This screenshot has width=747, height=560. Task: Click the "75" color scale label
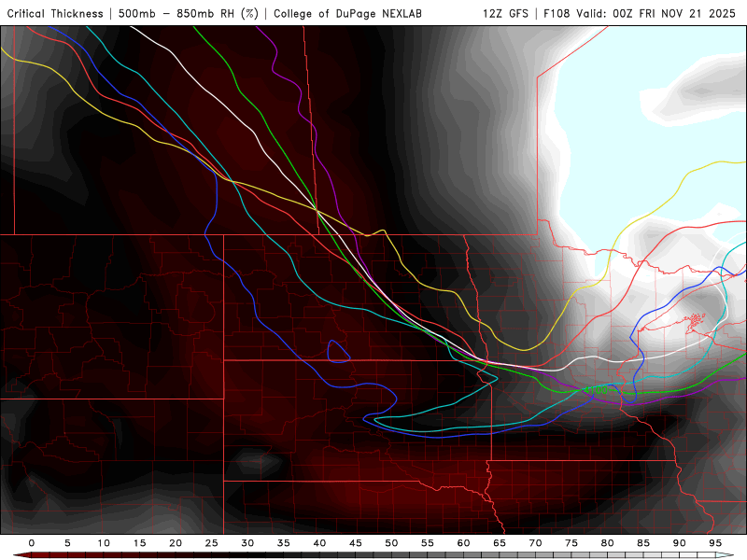(571, 543)
